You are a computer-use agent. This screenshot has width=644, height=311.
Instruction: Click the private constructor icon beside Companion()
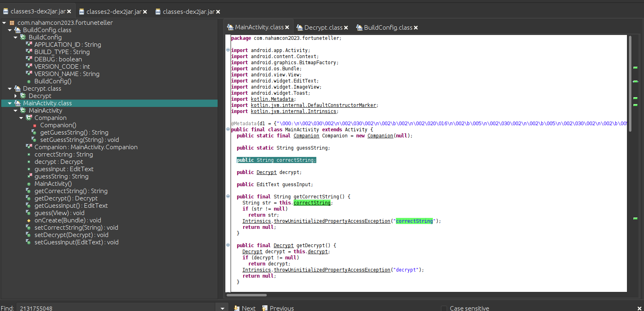[35, 126]
